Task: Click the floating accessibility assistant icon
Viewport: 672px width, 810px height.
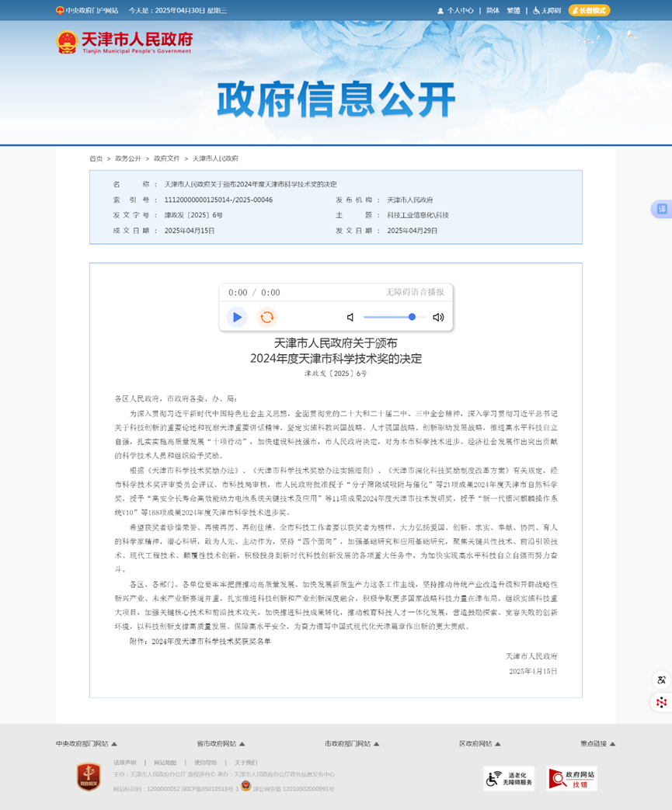Action: 661,680
